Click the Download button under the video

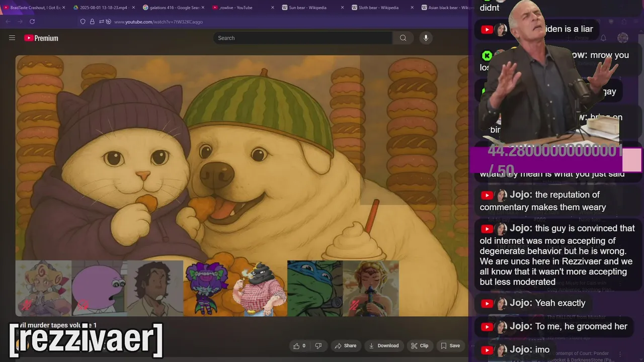point(383,345)
